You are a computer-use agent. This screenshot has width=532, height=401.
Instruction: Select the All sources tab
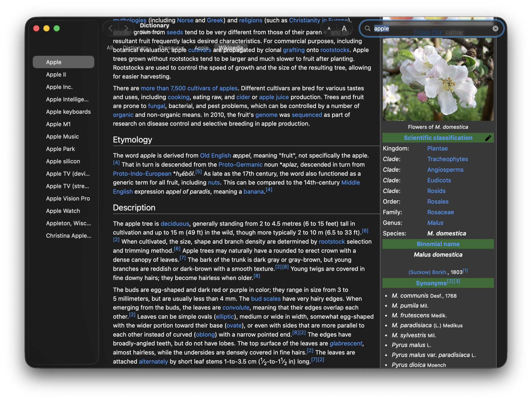pyautogui.click(x=110, y=48)
